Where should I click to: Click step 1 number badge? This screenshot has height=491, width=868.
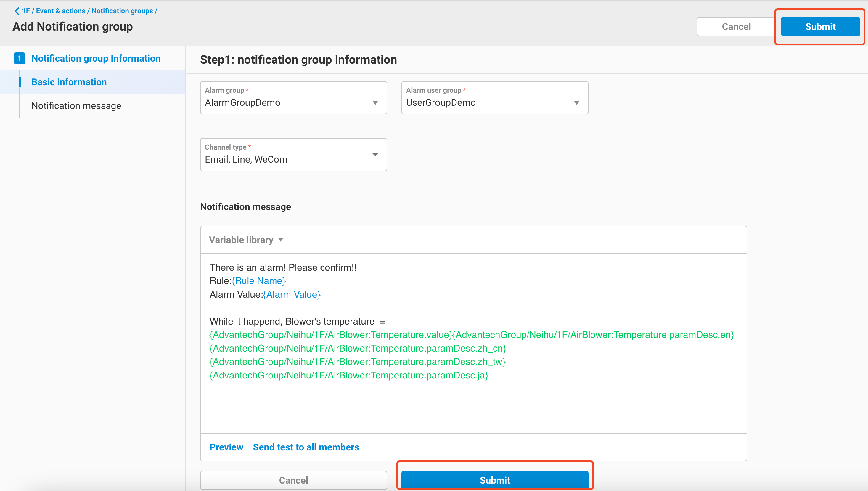click(x=19, y=58)
